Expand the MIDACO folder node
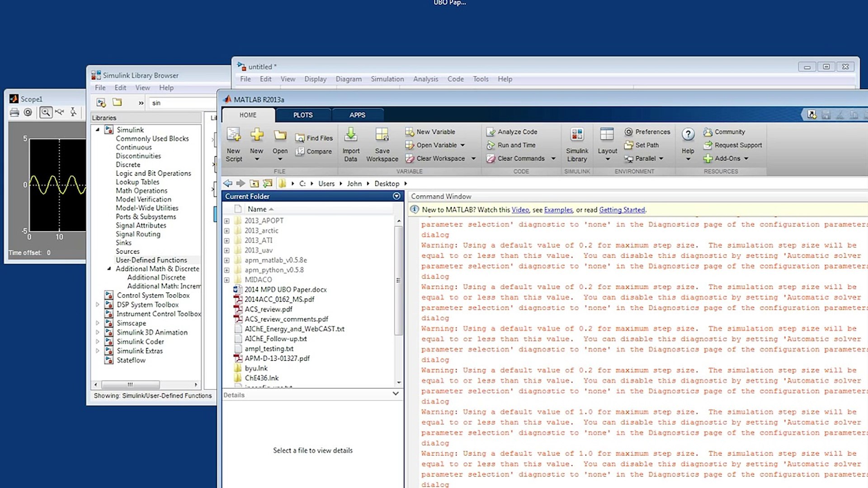The image size is (868, 488). (x=227, y=280)
